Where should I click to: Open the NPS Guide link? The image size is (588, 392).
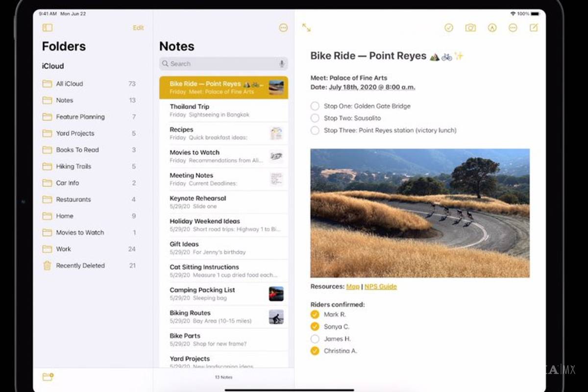[380, 287]
